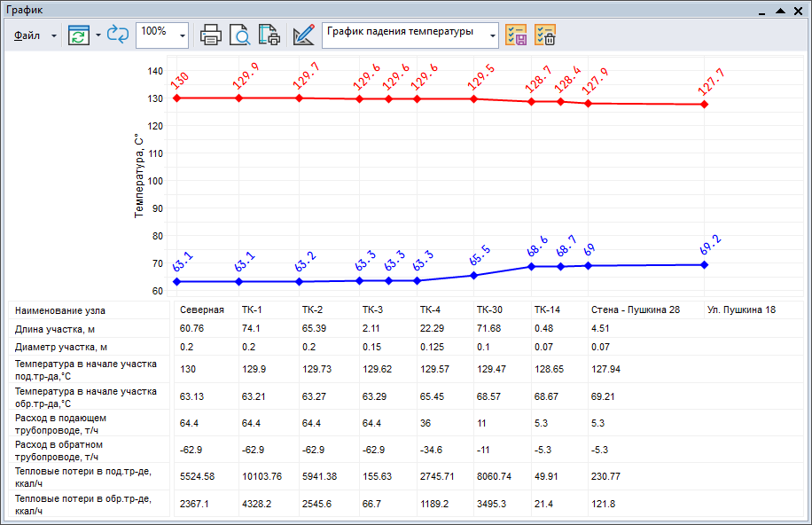
Task: Click the Стена - Пушкина 28 cell
Action: 636,310
